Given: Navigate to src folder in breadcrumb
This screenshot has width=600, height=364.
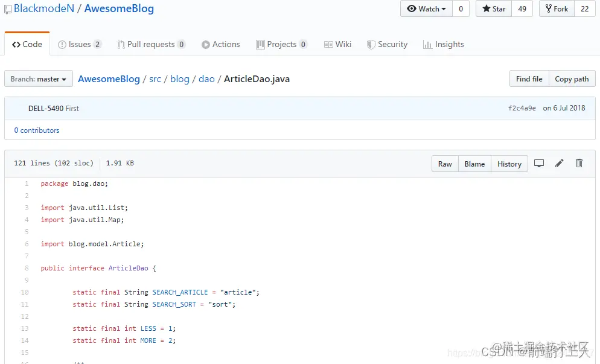Looking at the screenshot, I should [155, 79].
